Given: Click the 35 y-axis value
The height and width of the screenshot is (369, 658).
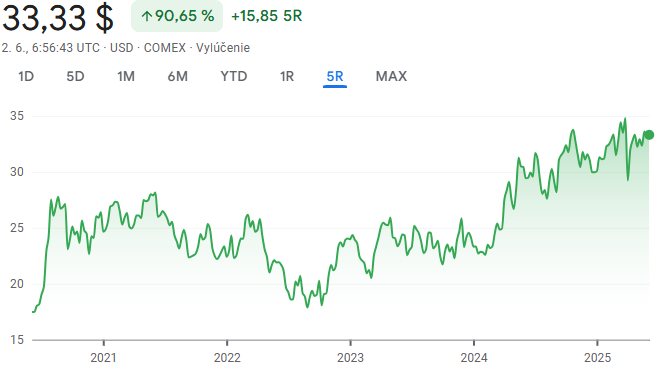Looking at the screenshot, I should point(17,116).
